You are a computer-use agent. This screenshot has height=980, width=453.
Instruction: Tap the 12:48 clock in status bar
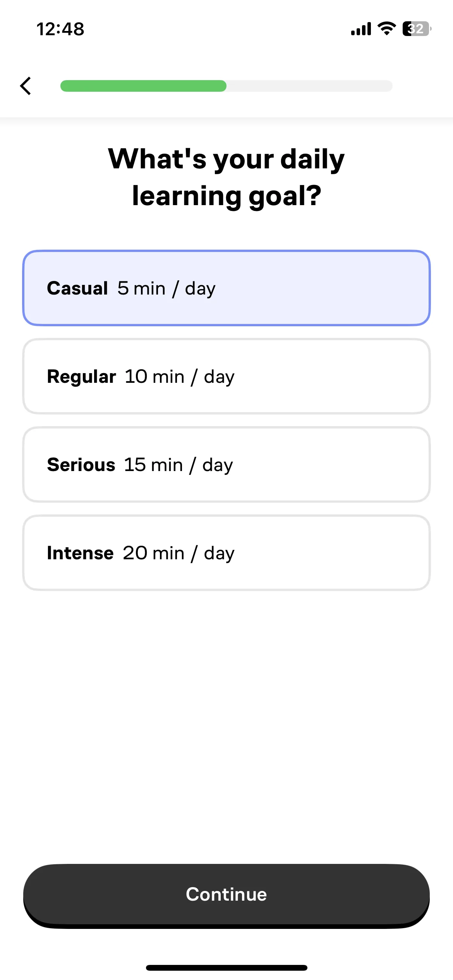(x=60, y=29)
